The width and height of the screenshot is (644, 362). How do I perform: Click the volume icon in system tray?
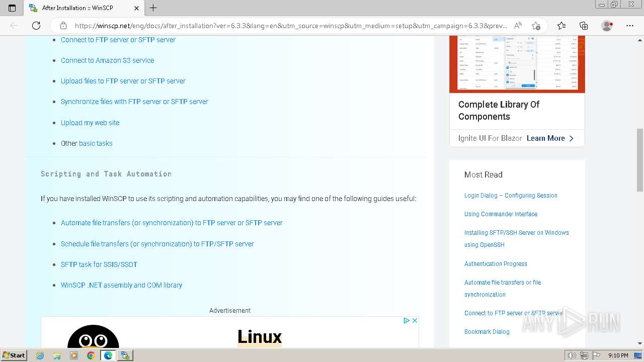[572, 355]
